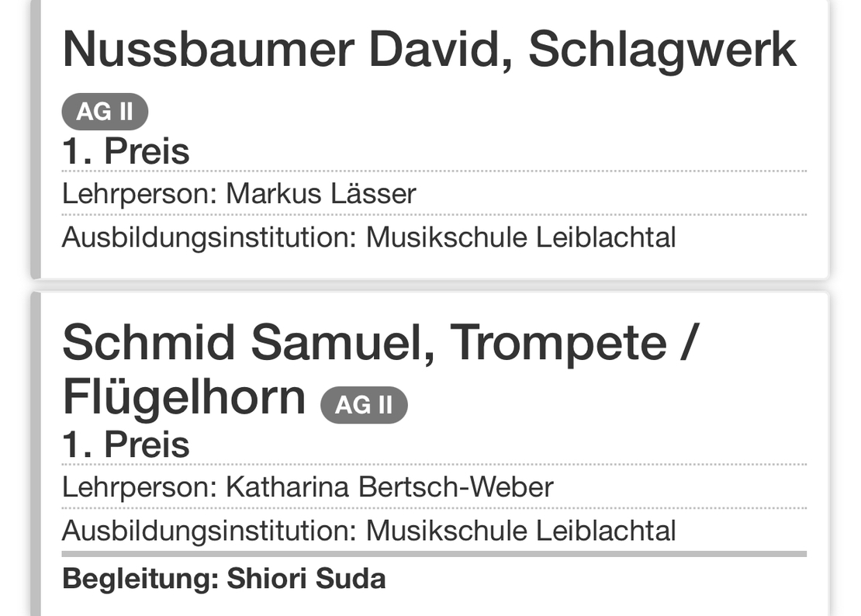Click the Ausbildungsinstitution label in Nussbaumer's card
The width and height of the screenshot is (861, 616).
pyautogui.click(x=209, y=237)
